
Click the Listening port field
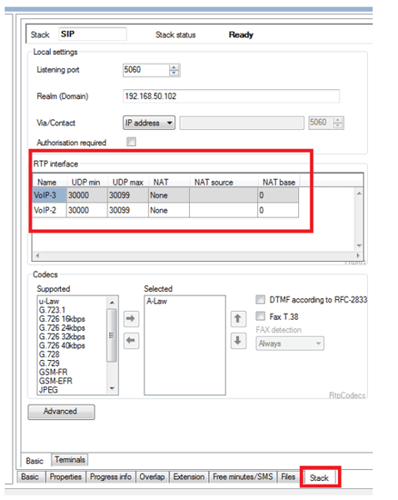coord(146,70)
